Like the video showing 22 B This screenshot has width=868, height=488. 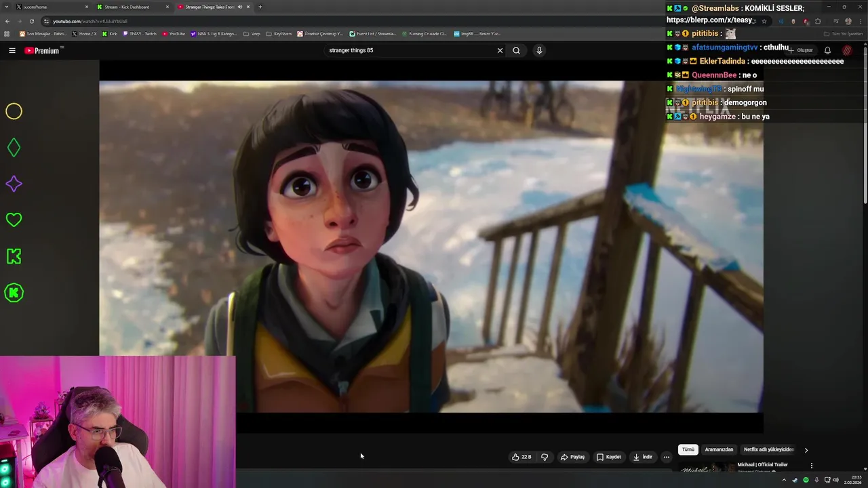tap(521, 457)
